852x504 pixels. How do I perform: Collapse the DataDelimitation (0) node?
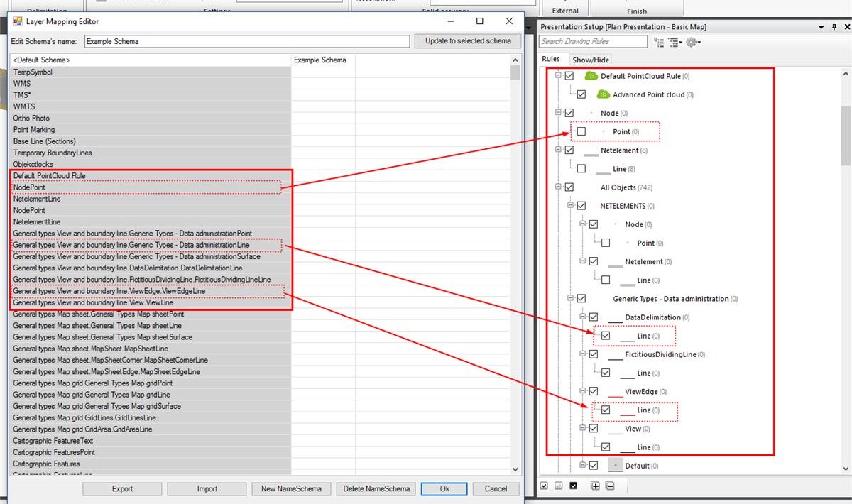point(582,317)
